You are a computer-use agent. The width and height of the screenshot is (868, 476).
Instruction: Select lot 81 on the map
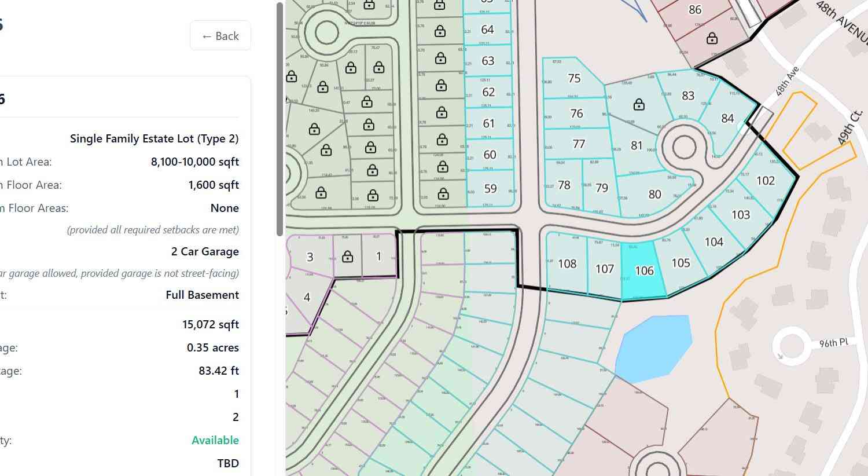point(637,145)
